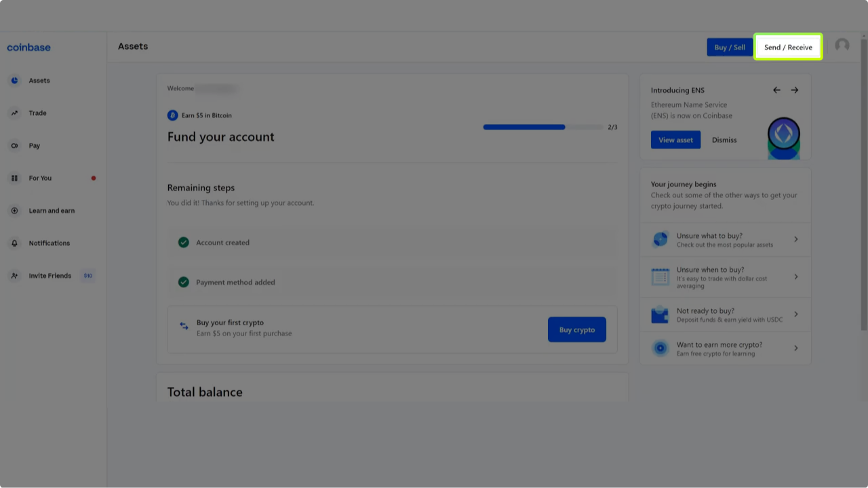This screenshot has height=488, width=868.
Task: Show previous ENS promo card arrow
Action: [x=776, y=90]
